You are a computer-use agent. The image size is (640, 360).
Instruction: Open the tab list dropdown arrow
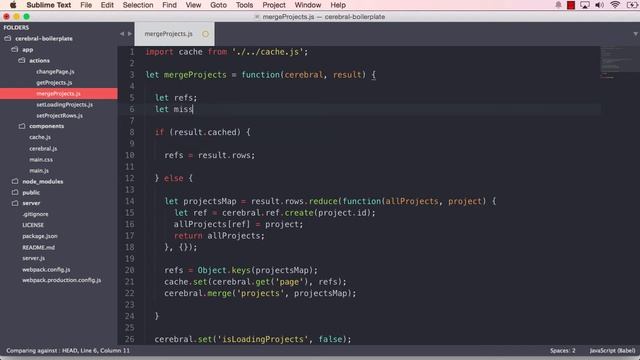(636, 34)
